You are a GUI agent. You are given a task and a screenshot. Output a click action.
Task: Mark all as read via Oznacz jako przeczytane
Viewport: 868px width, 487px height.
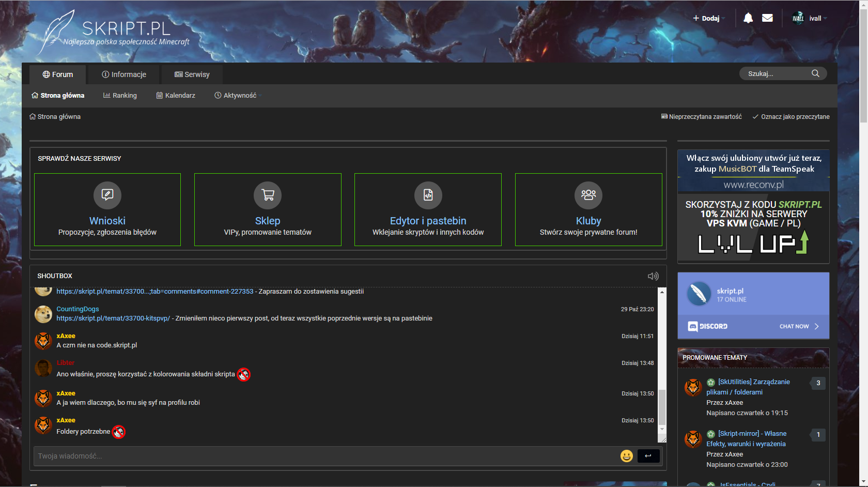[791, 117]
